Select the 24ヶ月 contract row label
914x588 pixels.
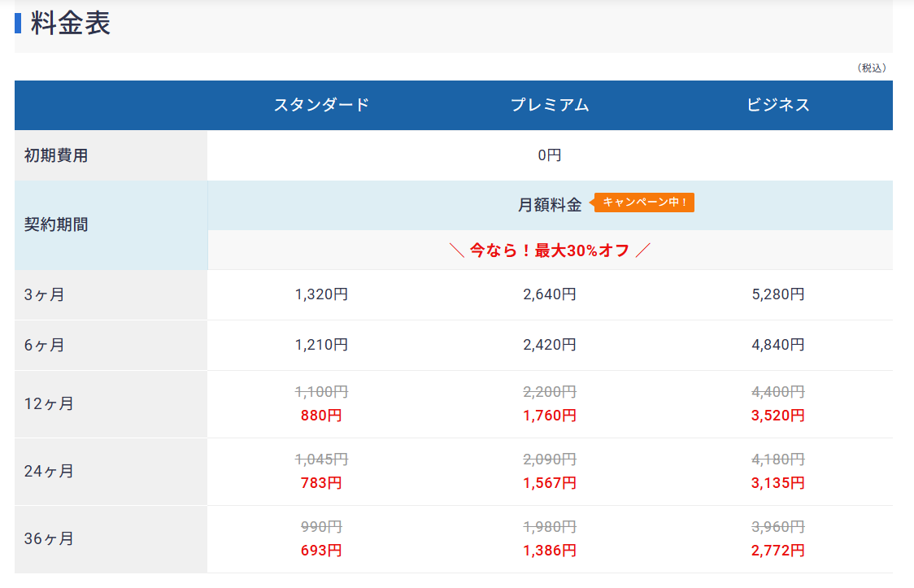tap(49, 471)
